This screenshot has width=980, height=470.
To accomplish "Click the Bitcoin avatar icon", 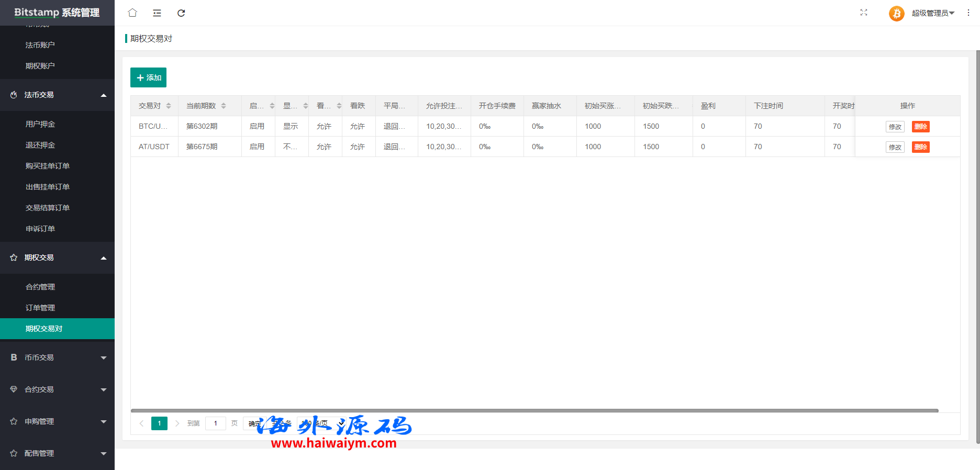I will click(x=896, y=13).
